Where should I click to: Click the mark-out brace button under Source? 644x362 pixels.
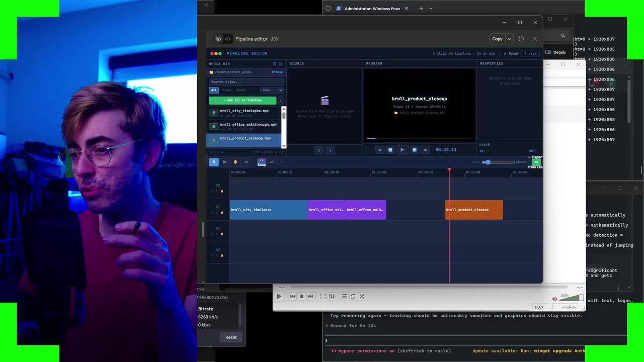pyautogui.click(x=330, y=150)
